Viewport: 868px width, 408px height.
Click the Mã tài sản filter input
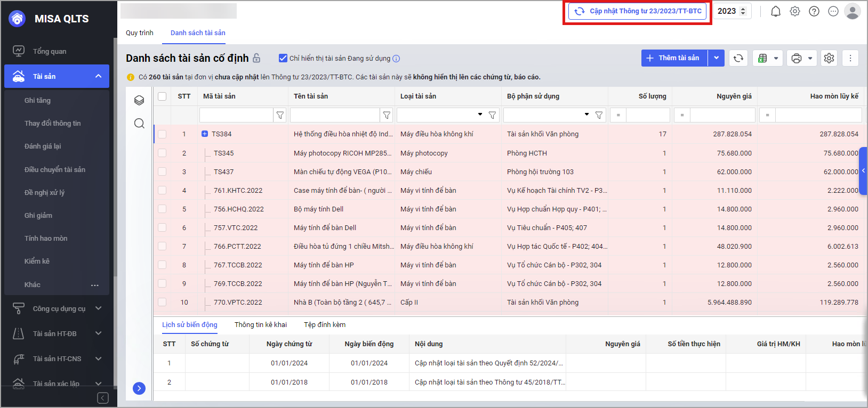pyautogui.click(x=236, y=115)
